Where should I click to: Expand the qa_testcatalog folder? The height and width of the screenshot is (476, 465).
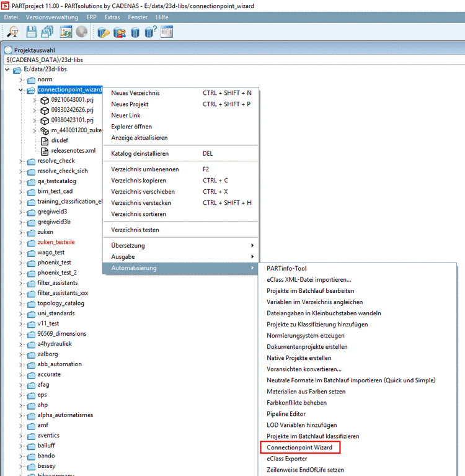tap(20, 182)
